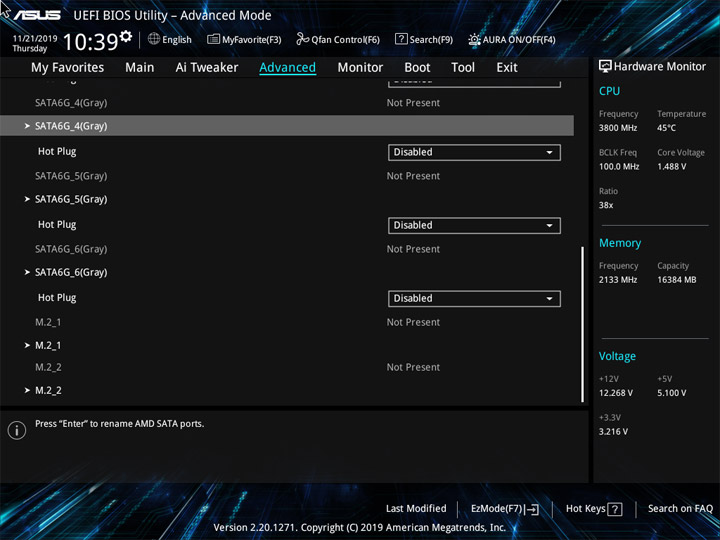The height and width of the screenshot is (540, 720).
Task: Click the gray SATA6G_6(Gray) info label
Action: pos(71,249)
